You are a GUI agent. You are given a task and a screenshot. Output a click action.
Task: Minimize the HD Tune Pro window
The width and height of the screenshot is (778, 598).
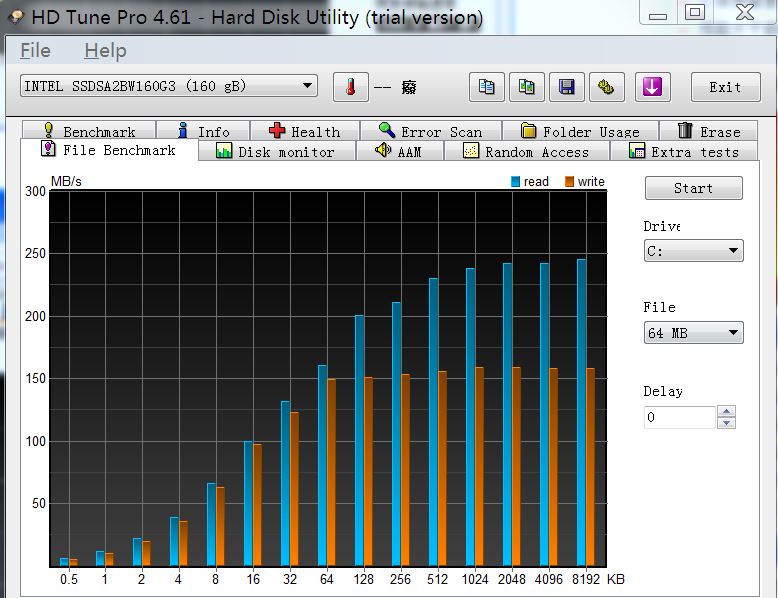pyautogui.click(x=658, y=12)
